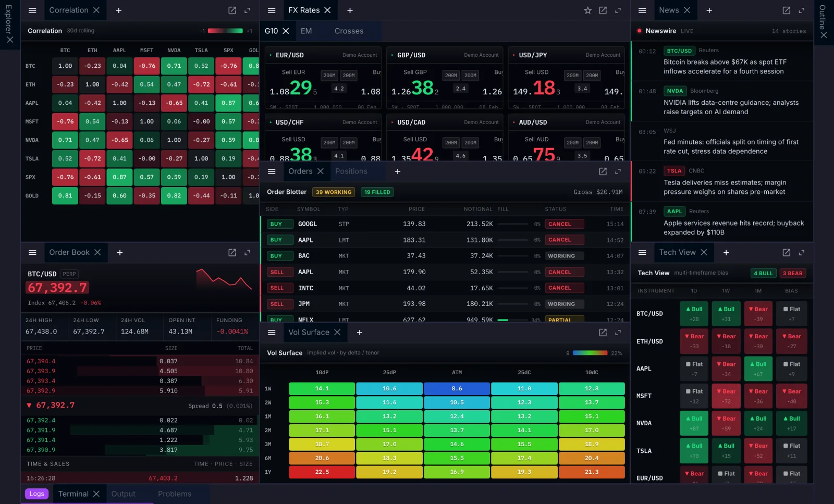Switch to the EM currency tab
This screenshot has width=834, height=504.
pos(306,31)
